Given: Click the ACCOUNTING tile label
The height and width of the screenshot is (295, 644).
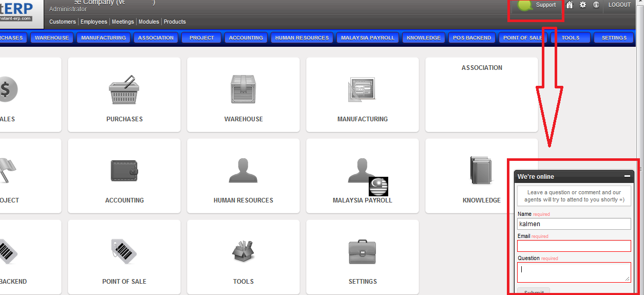Looking at the screenshot, I should [x=124, y=200].
